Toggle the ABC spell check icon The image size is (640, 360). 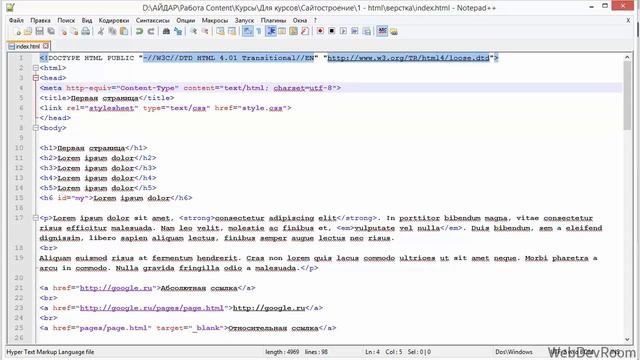click(x=382, y=31)
